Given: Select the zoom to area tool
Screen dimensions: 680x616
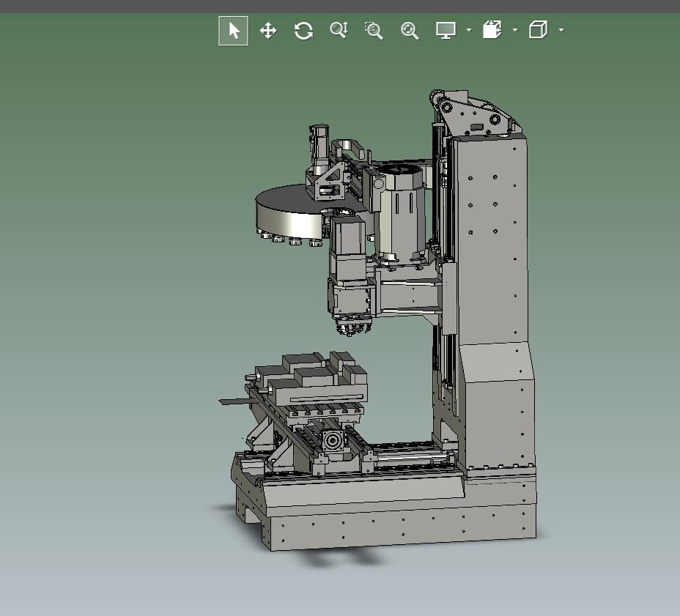Looking at the screenshot, I should pos(374,31).
